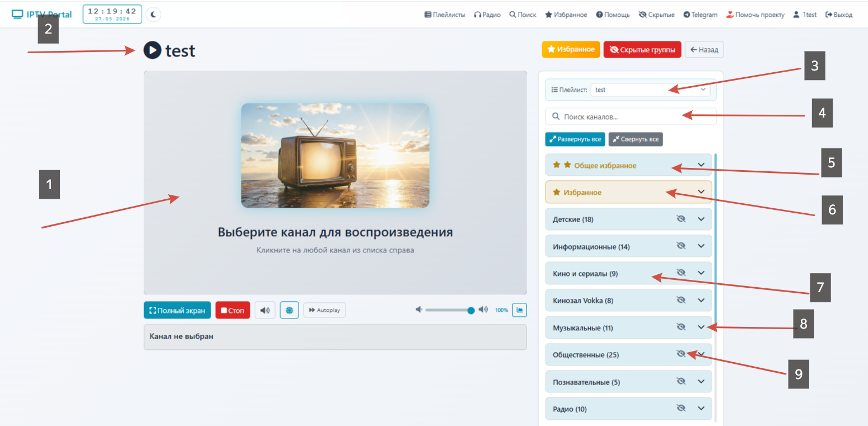Viewport: 868px width, 426px height.
Task: Click Развернуть все to expand all groups
Action: (x=575, y=139)
